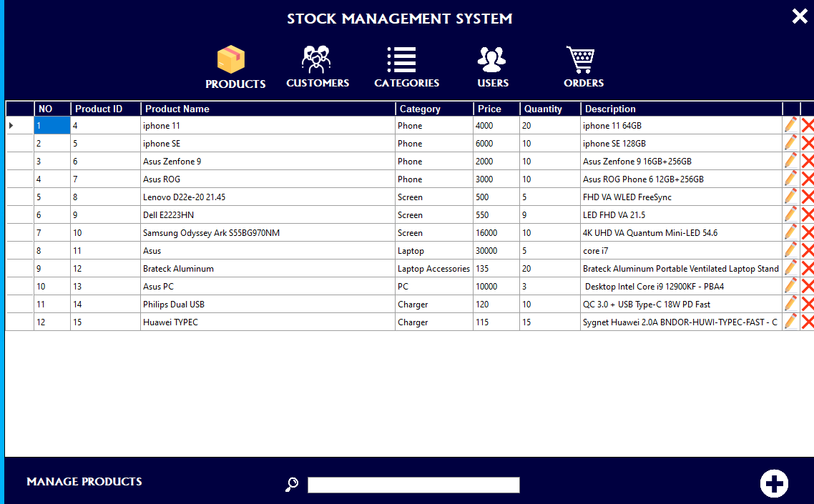Edit the Huawei TYPEC product entry
The image size is (814, 504).
790,321
